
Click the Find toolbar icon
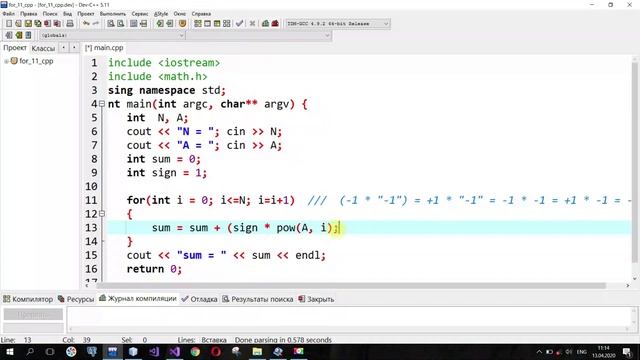[x=111, y=24]
